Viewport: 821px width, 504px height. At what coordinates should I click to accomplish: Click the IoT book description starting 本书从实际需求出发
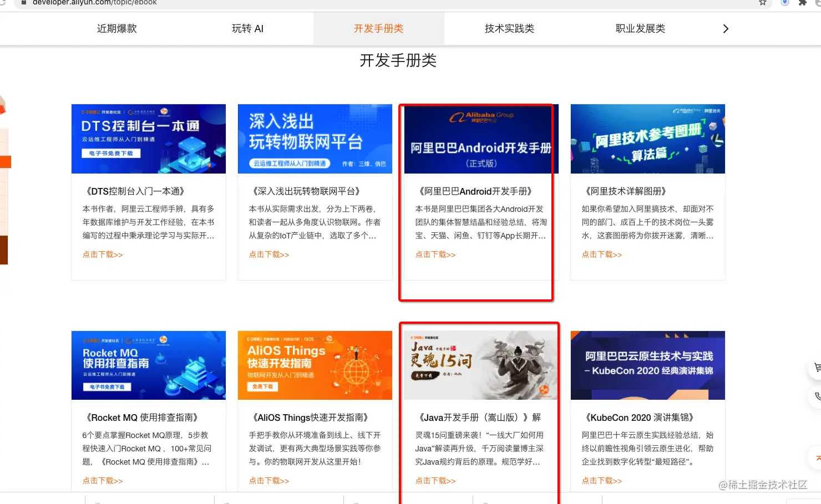(315, 222)
